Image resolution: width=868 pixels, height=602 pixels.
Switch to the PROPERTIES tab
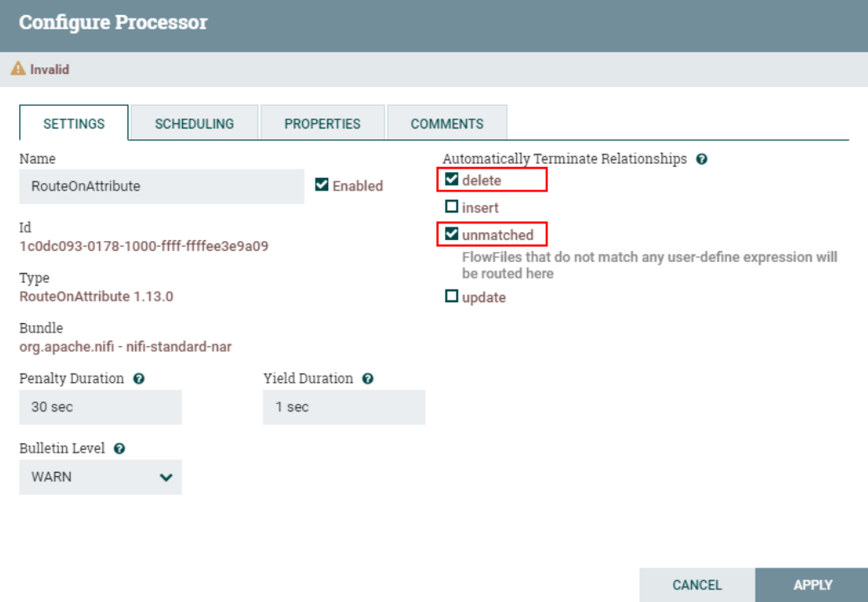tap(322, 123)
